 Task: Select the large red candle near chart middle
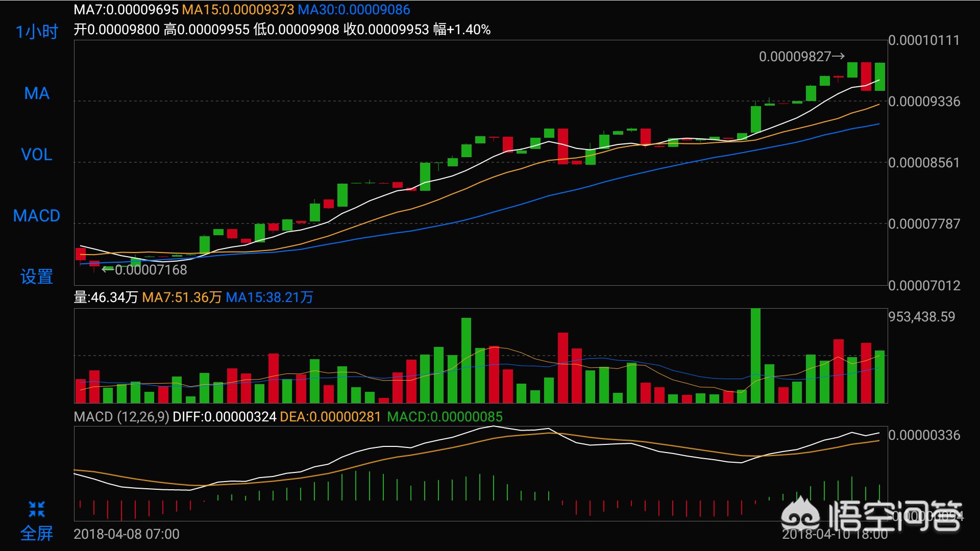pos(563,146)
